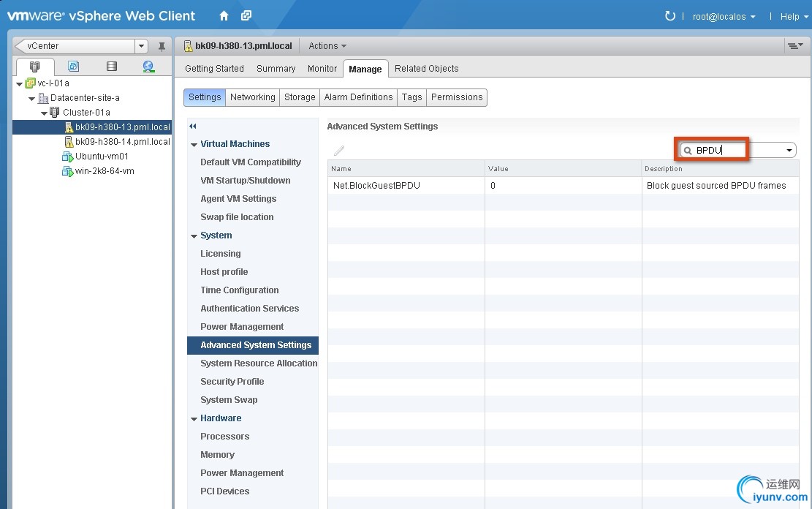Switch to the Related Objects tab
Image resolution: width=812 pixels, height=509 pixels.
click(x=427, y=69)
